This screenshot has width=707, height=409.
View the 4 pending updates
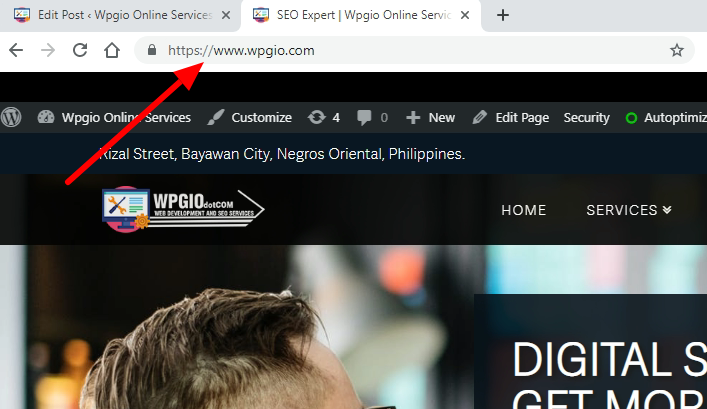pyautogui.click(x=324, y=118)
